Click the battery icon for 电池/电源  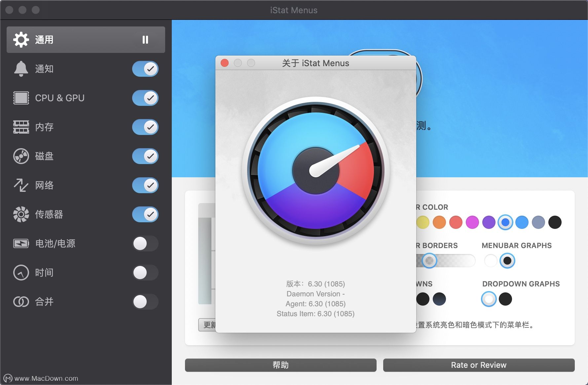(x=21, y=243)
